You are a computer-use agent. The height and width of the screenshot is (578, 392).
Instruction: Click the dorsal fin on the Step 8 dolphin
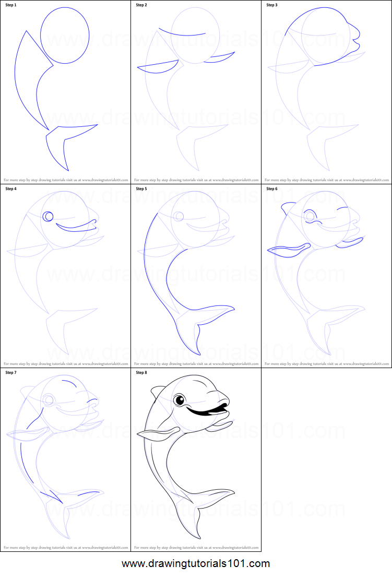(157, 392)
